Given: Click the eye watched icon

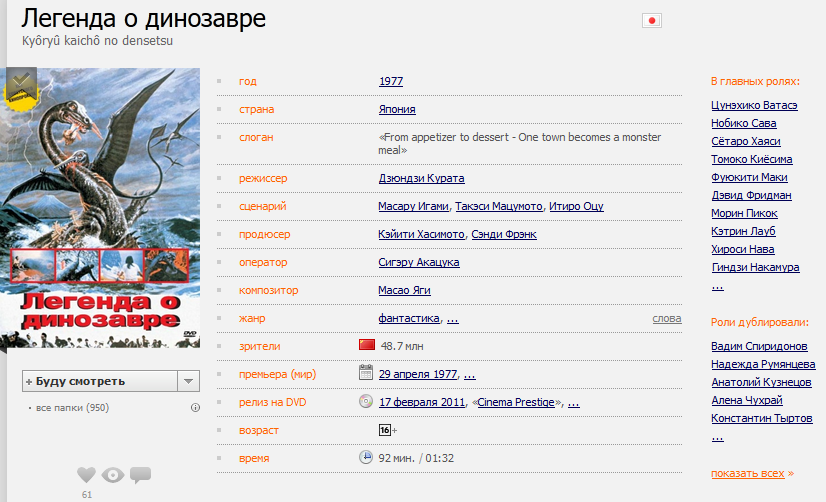Looking at the screenshot, I should click(x=113, y=476).
